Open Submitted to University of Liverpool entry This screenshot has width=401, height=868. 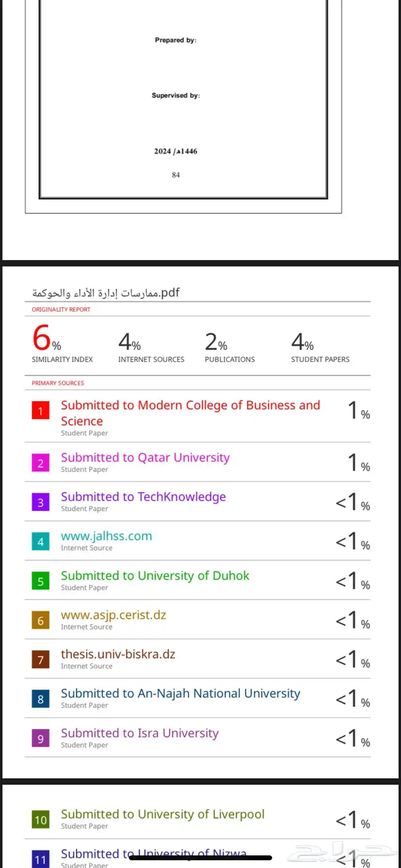pos(163,814)
